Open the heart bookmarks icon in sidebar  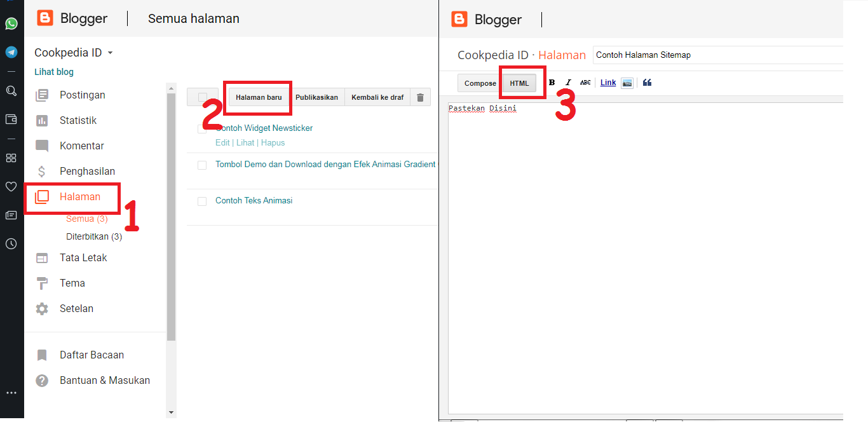point(11,186)
